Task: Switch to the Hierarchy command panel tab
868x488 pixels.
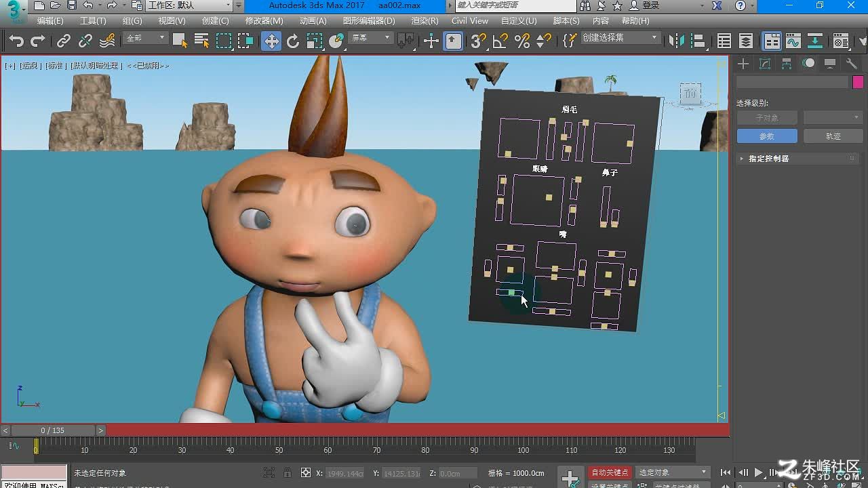Action: [x=787, y=64]
